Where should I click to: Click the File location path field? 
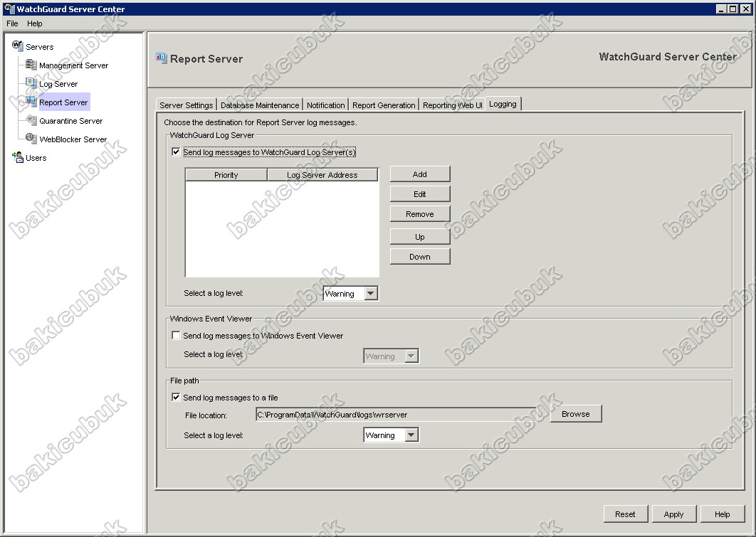tap(395, 414)
